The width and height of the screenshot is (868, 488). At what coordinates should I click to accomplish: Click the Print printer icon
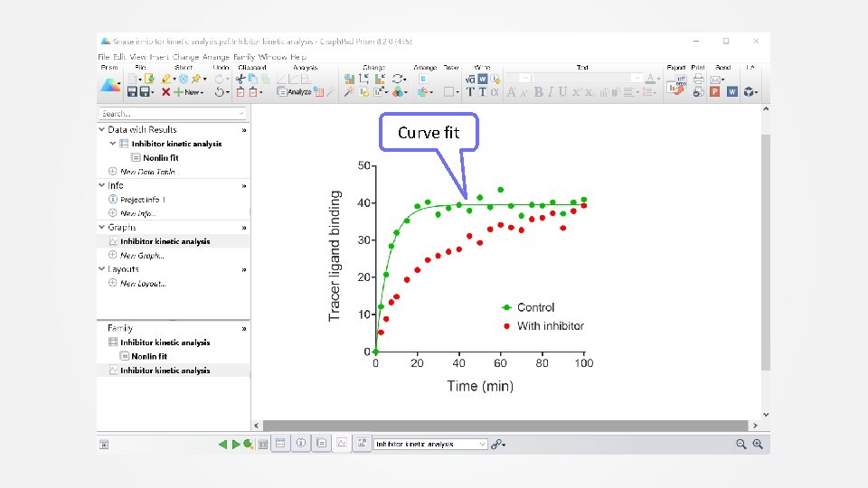point(699,80)
